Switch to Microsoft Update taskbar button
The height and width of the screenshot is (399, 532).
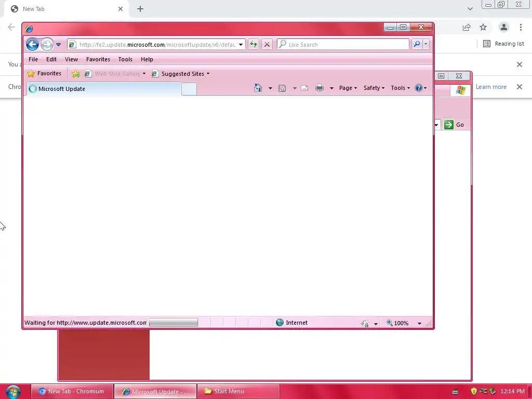(155, 391)
